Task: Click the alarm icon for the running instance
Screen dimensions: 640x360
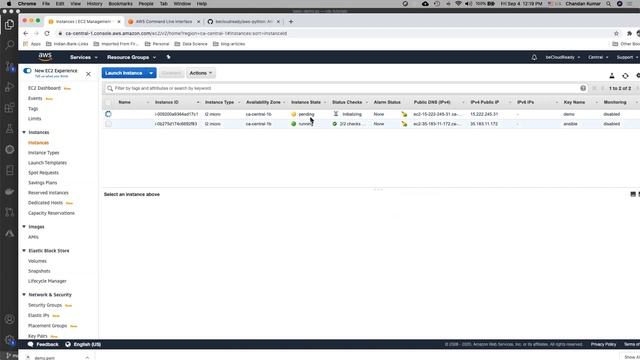Action: click(404, 124)
